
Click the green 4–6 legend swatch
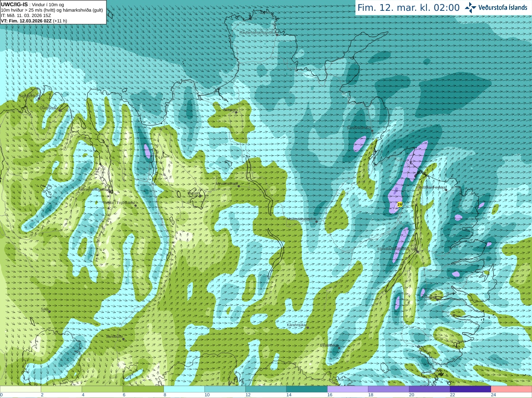click(x=102, y=389)
